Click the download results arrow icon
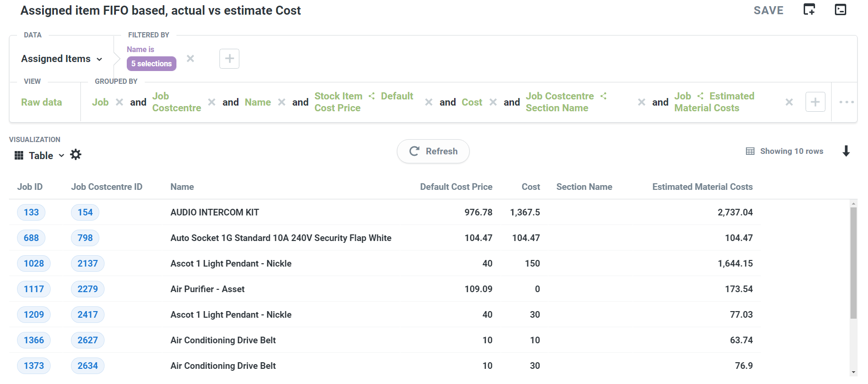868x384 pixels. pos(846,151)
